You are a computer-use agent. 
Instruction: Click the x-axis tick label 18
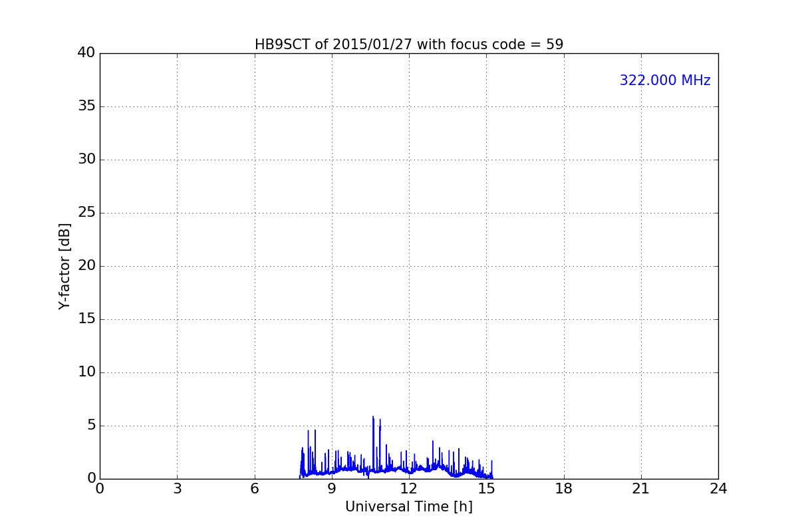tap(564, 489)
